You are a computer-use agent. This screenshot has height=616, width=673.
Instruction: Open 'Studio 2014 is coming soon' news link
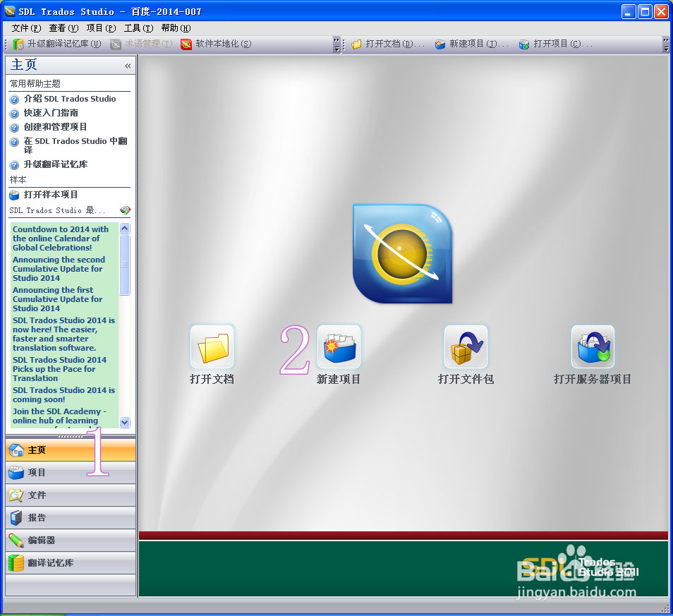coord(64,394)
